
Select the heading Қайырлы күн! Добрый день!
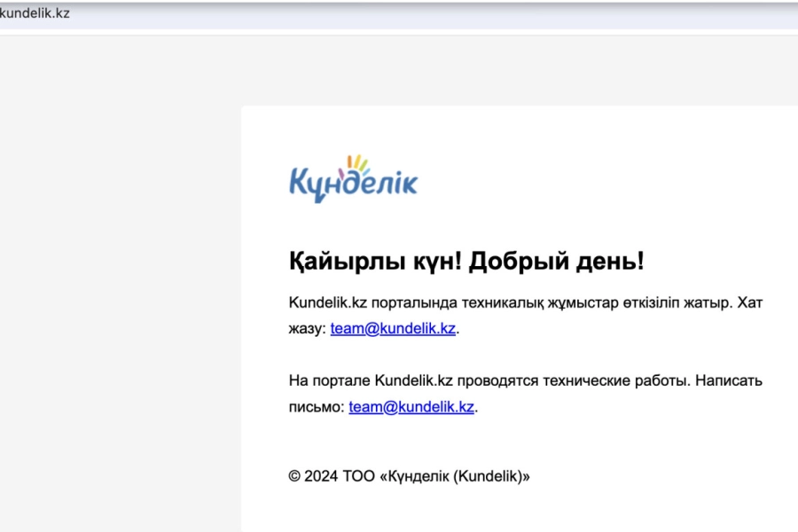click(465, 261)
